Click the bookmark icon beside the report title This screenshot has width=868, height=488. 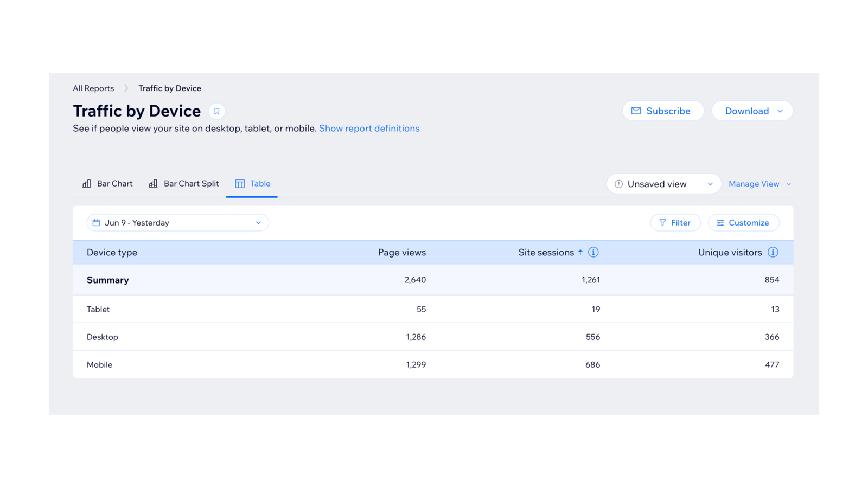[x=216, y=111]
